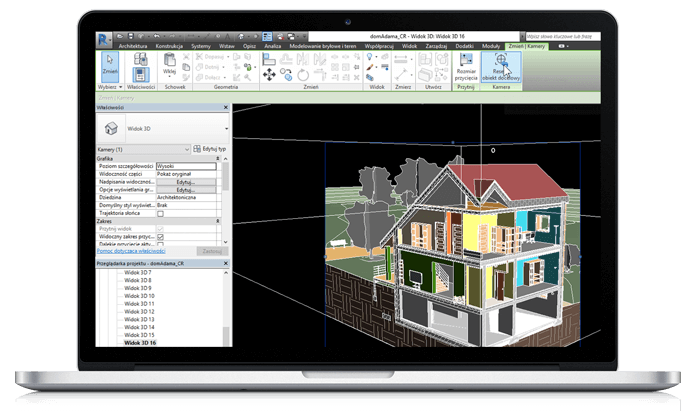Open the Widok 3D type selector dropdown
This screenshot has height=411, width=695.
[x=227, y=129]
